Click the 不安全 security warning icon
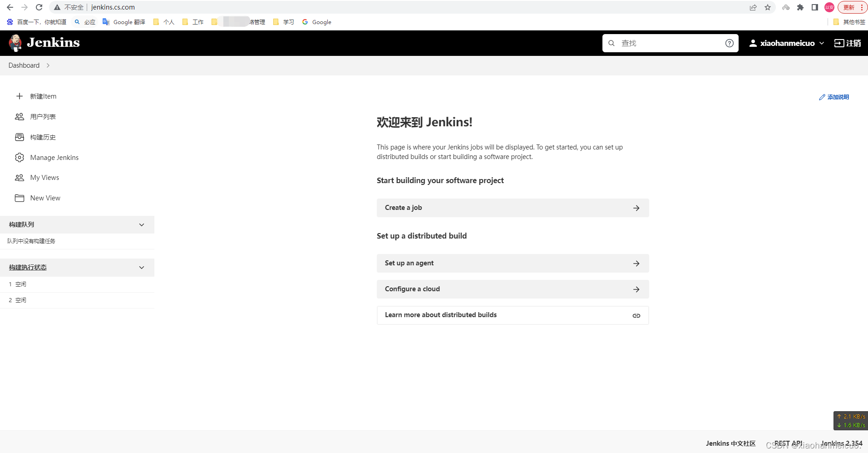The image size is (868, 453). pos(57,7)
